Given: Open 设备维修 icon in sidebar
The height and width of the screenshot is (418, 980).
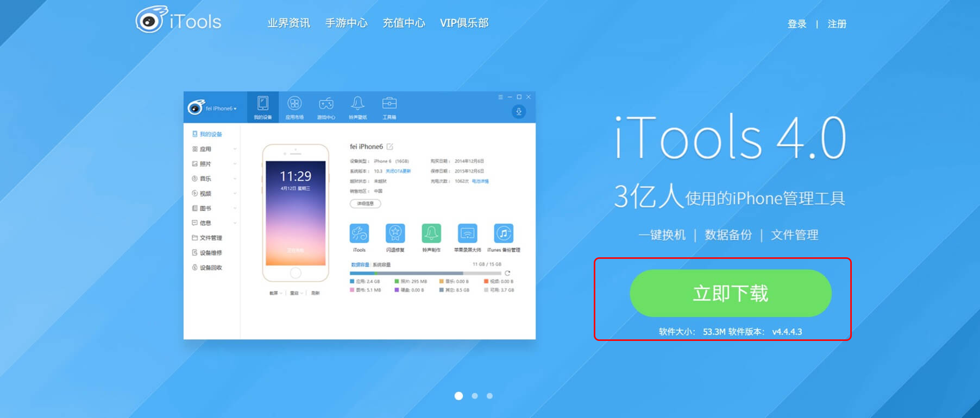Looking at the screenshot, I should pyautogui.click(x=194, y=252).
